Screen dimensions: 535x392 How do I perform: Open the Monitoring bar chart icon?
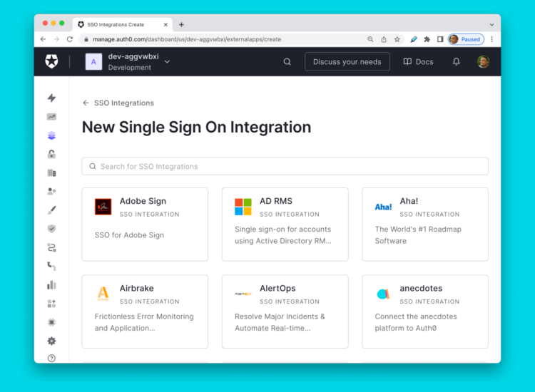[x=51, y=285]
